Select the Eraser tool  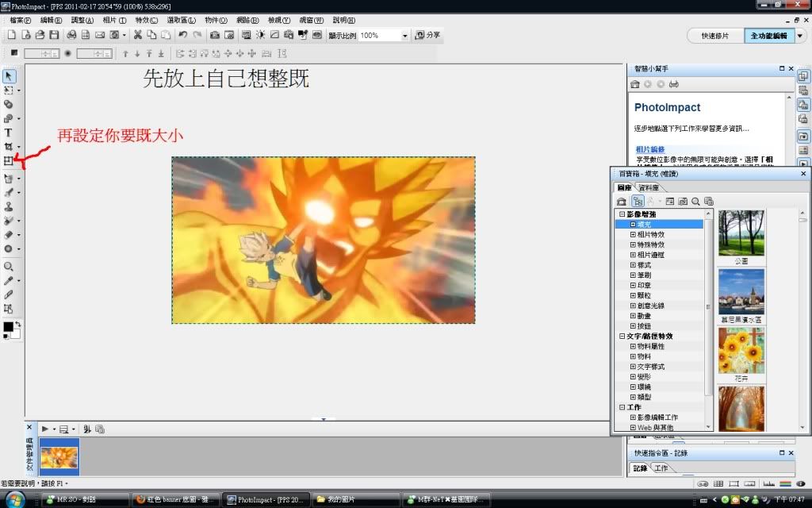(x=9, y=234)
